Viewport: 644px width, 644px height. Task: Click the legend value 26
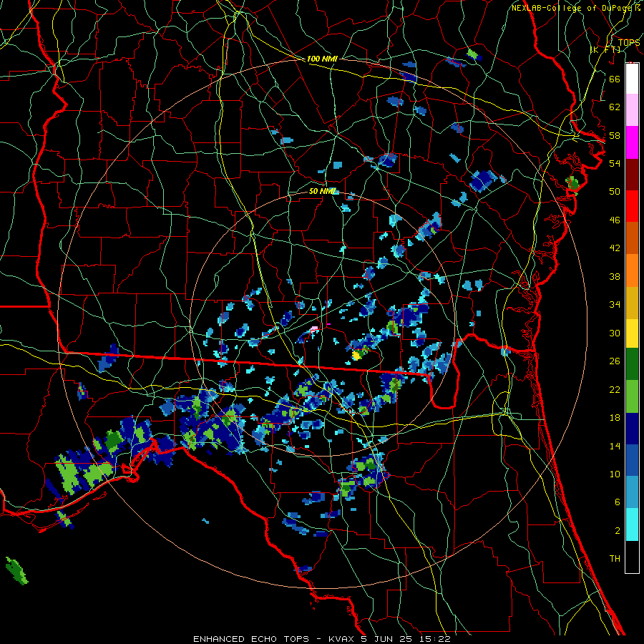tap(615, 361)
